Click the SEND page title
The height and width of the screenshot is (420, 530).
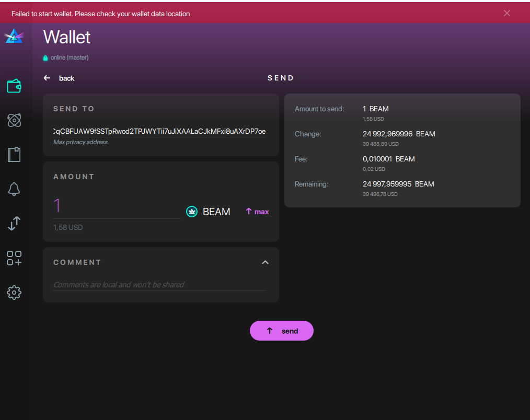[281, 77]
